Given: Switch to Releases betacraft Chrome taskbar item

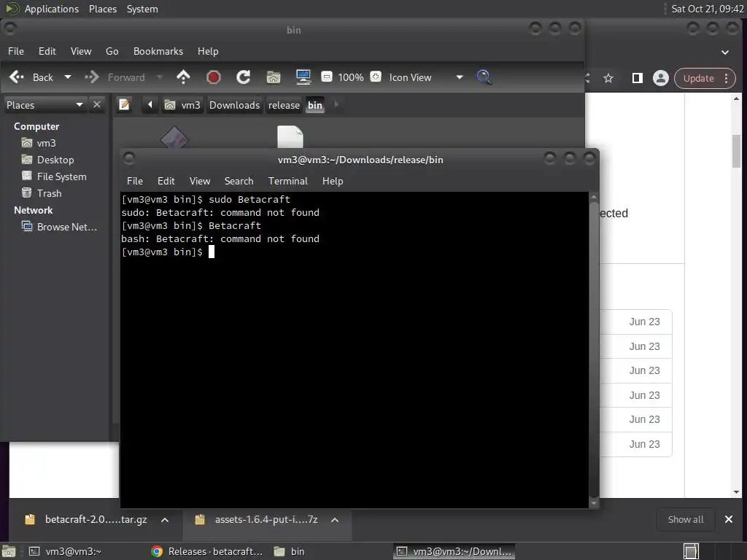Looking at the screenshot, I should pos(206,551).
